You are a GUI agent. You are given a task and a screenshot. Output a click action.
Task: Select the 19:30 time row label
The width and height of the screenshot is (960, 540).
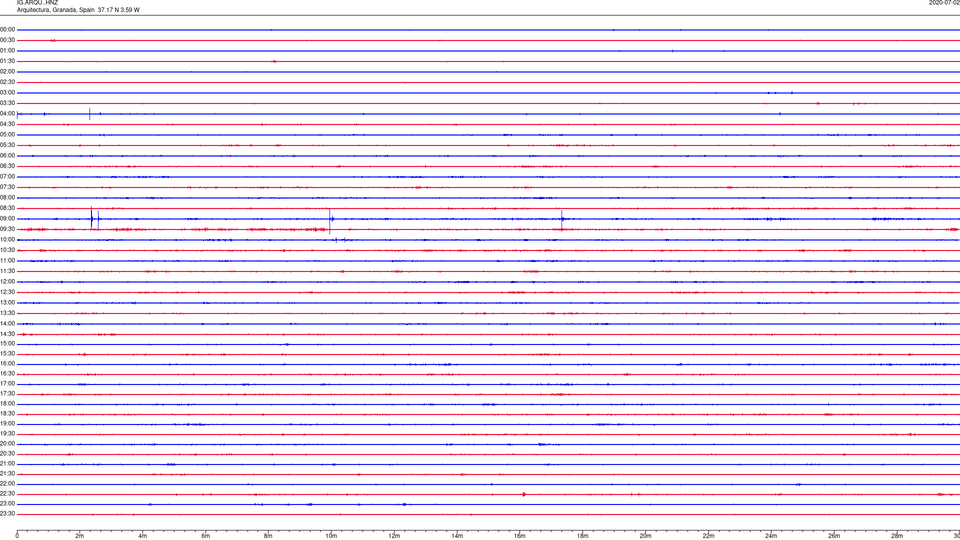click(x=7, y=434)
